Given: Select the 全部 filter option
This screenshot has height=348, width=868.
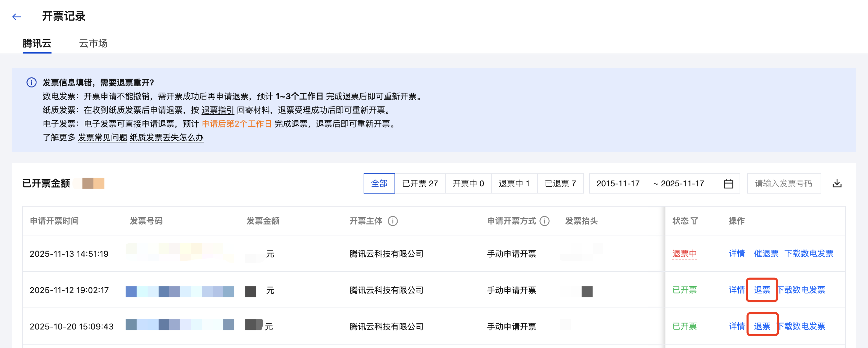Looking at the screenshot, I should [379, 184].
